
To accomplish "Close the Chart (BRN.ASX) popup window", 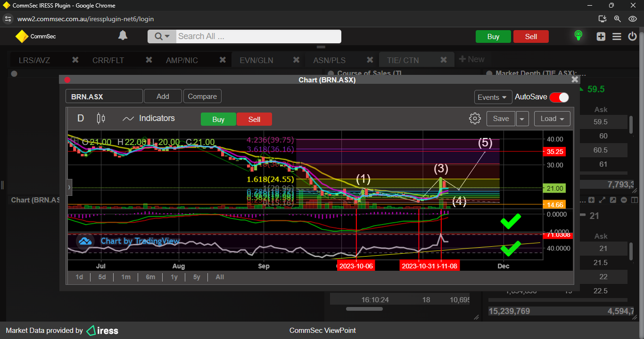I will 575,80.
